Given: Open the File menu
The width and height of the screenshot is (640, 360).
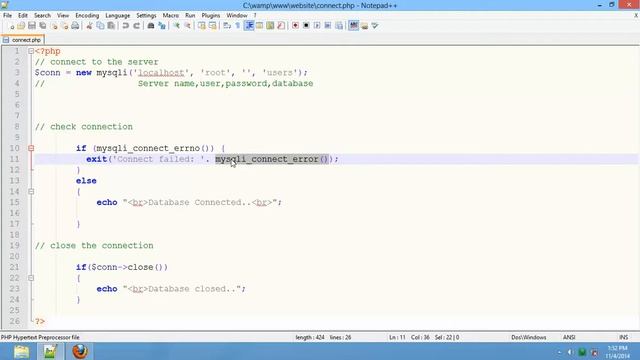Looking at the screenshot, I should 7,16.
